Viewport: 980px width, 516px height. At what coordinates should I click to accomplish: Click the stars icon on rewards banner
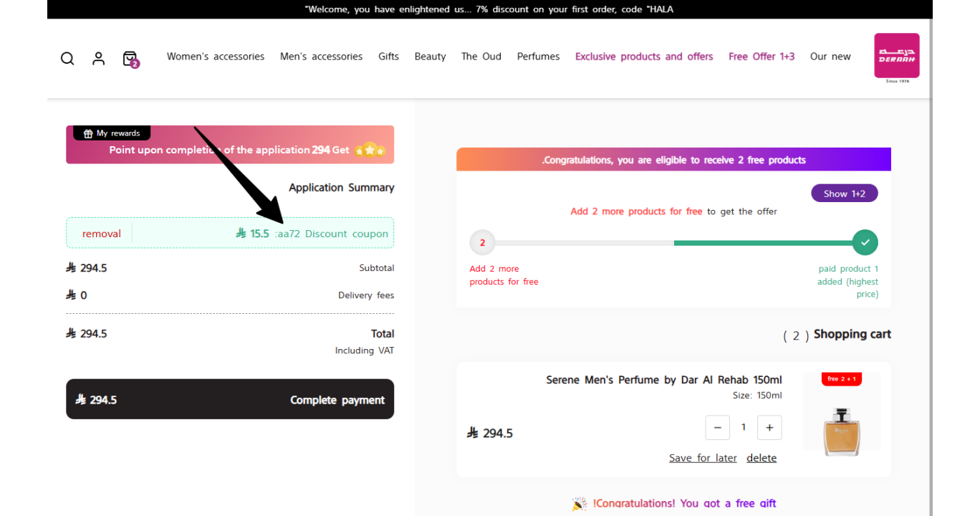pos(370,150)
